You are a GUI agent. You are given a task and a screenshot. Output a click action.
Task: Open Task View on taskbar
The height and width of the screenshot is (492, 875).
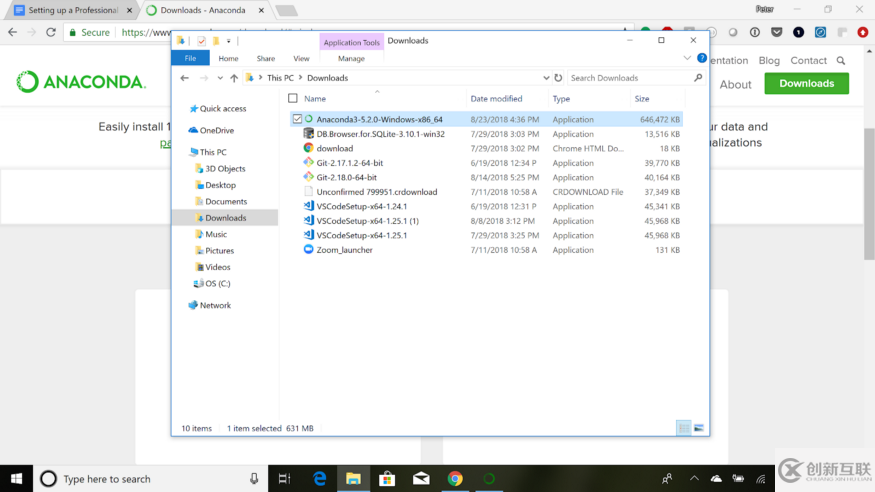click(285, 479)
